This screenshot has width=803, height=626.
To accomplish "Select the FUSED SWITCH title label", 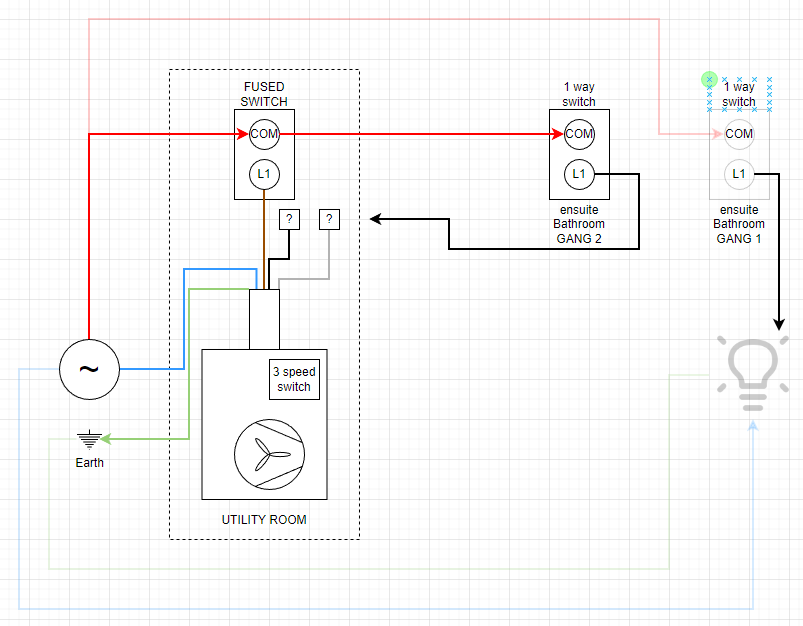I will tap(263, 94).
